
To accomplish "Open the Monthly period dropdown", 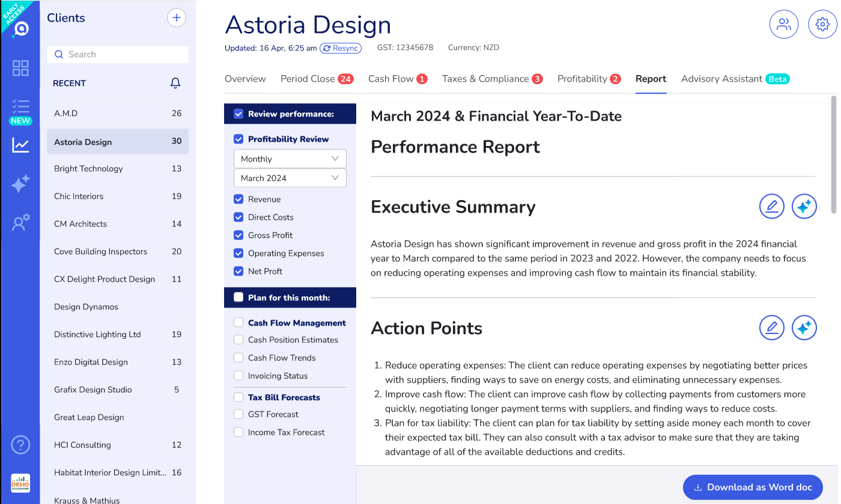I will (290, 159).
